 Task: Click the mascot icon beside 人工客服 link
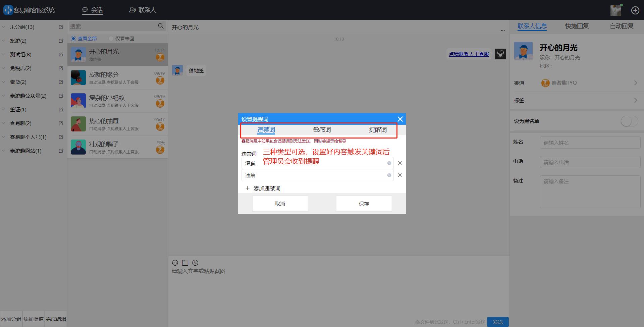click(500, 54)
